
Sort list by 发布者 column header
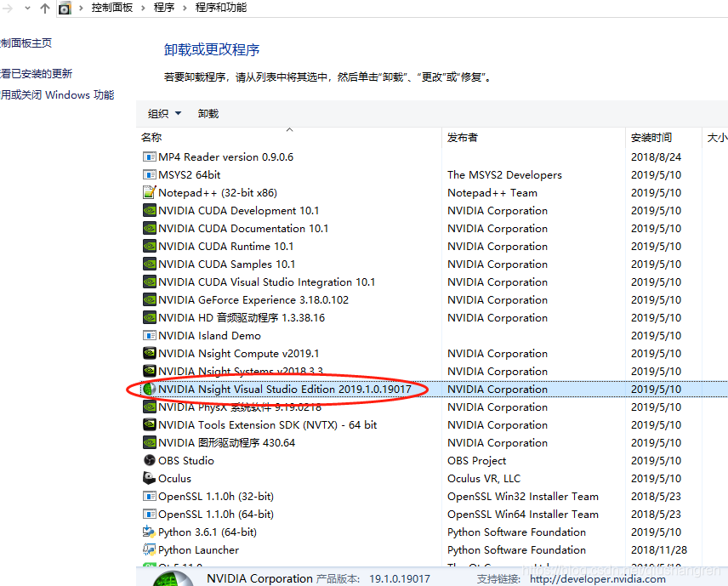(463, 138)
